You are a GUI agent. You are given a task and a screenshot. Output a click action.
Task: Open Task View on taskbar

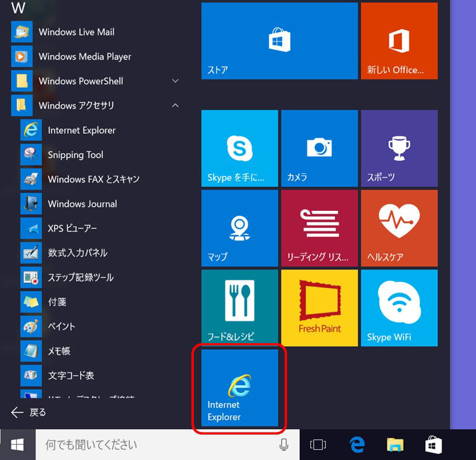tap(318, 445)
